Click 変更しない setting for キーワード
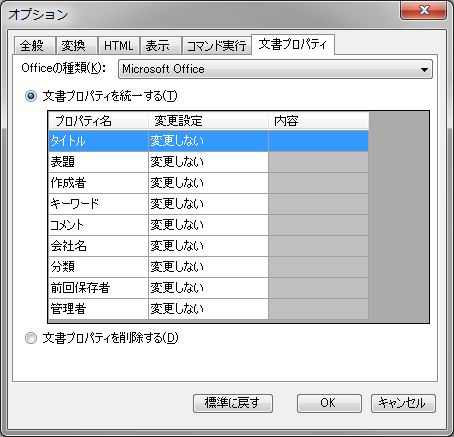Image resolution: width=454 pixels, height=437 pixels. 208,204
